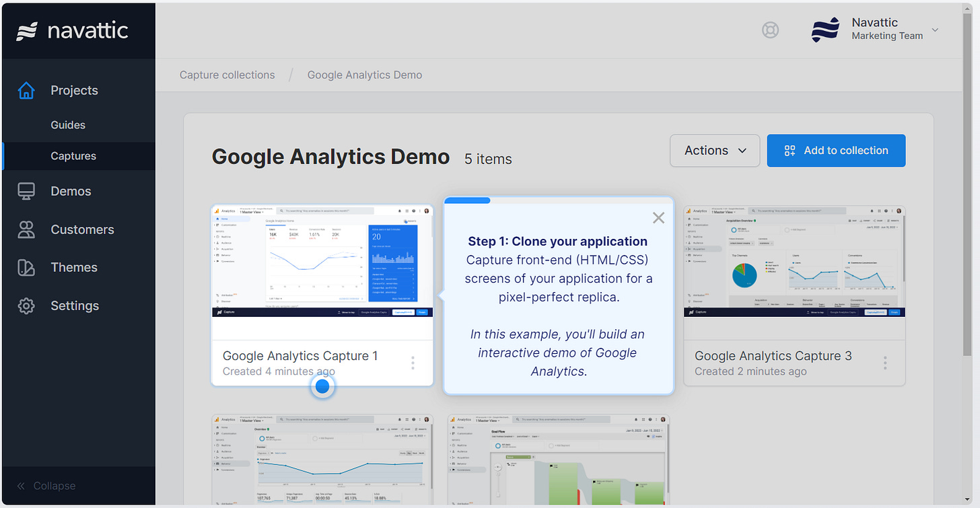The width and height of the screenshot is (980, 508).
Task: Open options menu for Google Analytics Capture 1
Action: (413, 363)
